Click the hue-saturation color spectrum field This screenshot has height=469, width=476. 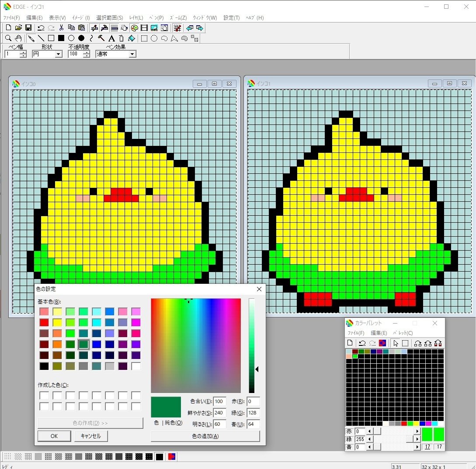pos(196,345)
